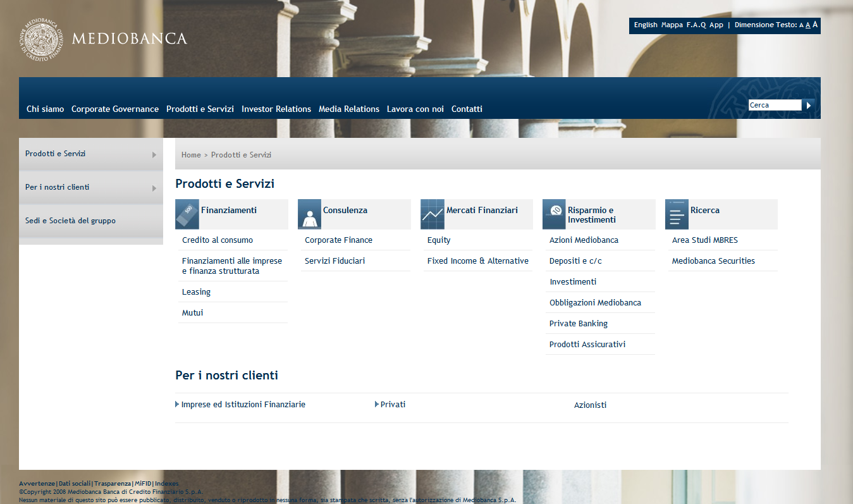Open the Corporate Governance menu
This screenshot has width=853, height=504.
[115, 109]
